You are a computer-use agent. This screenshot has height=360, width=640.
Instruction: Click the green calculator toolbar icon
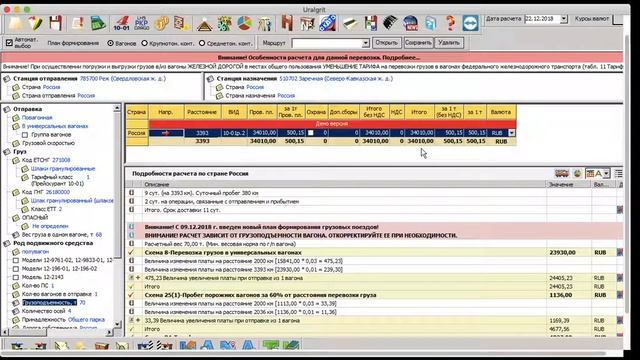pos(98,23)
